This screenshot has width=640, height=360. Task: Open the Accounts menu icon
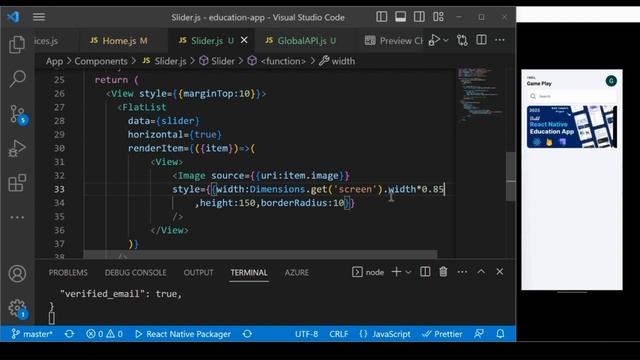(x=17, y=273)
